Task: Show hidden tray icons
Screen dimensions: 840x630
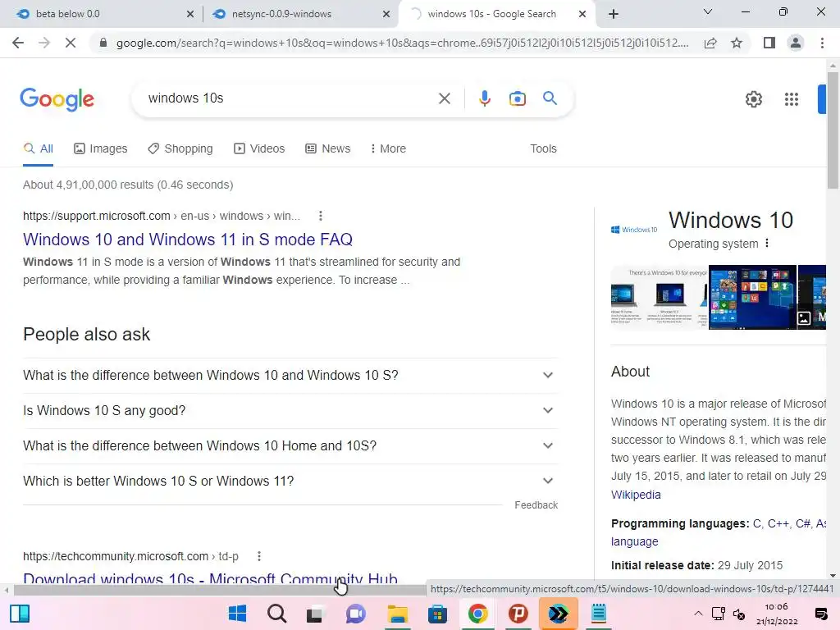Action: tap(697, 614)
